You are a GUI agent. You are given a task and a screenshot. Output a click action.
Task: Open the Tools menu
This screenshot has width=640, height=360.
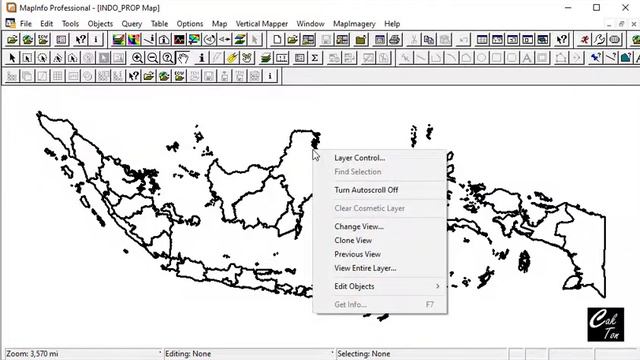[x=70, y=24]
